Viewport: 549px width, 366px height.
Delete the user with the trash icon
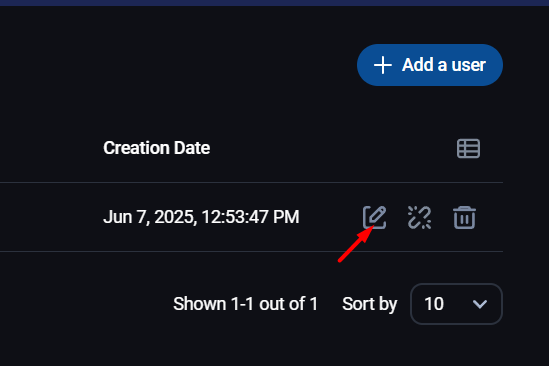coord(464,217)
